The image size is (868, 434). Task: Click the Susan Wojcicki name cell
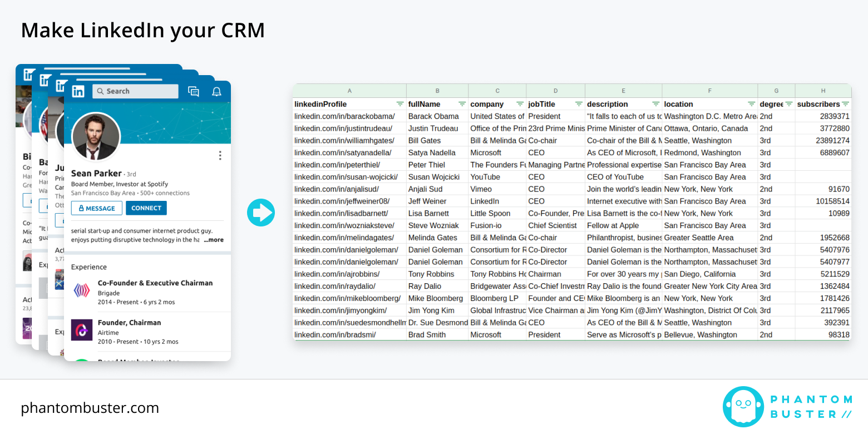[x=437, y=177]
